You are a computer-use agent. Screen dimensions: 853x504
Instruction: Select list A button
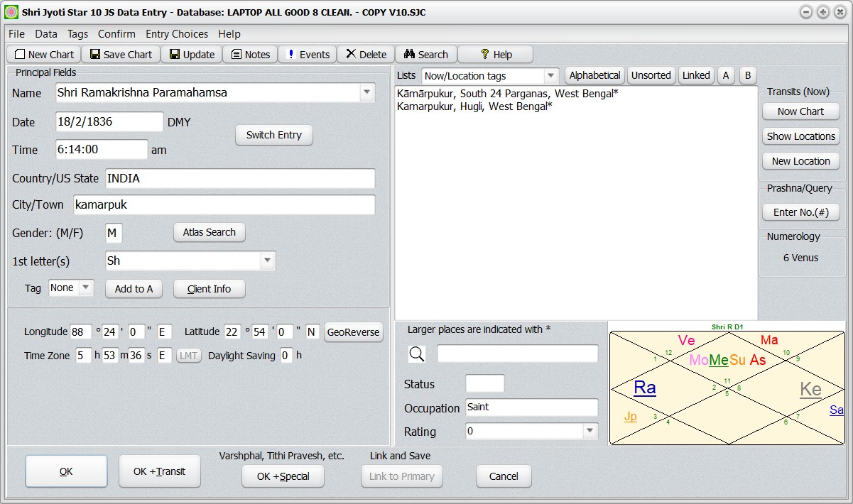coord(726,75)
